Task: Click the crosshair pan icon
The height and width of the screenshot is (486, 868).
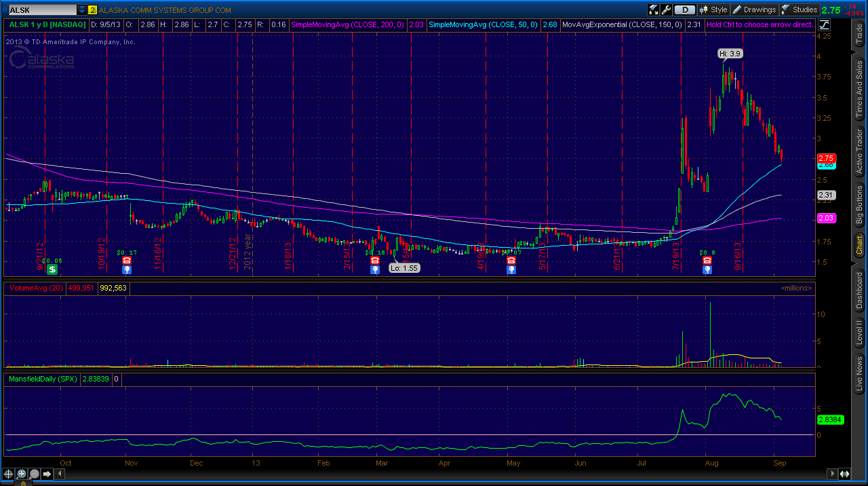Action: (9, 474)
